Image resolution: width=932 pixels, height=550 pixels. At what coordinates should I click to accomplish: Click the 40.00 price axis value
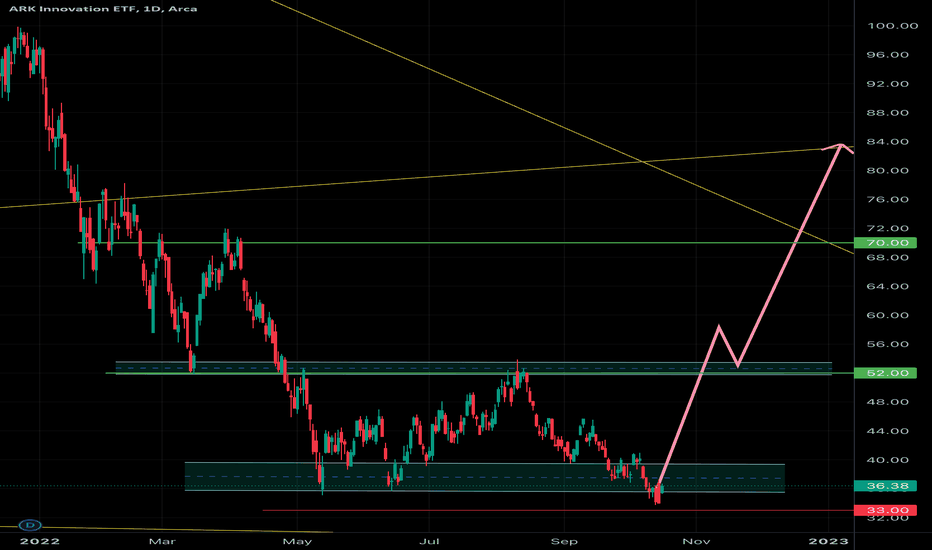click(x=888, y=460)
